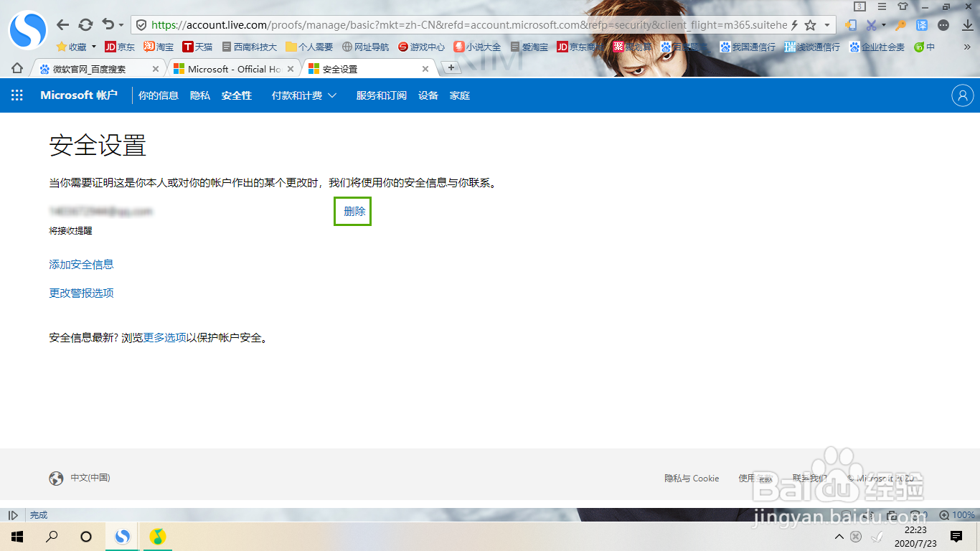Switch to the Microsoft - Official Home tab

[x=230, y=68]
